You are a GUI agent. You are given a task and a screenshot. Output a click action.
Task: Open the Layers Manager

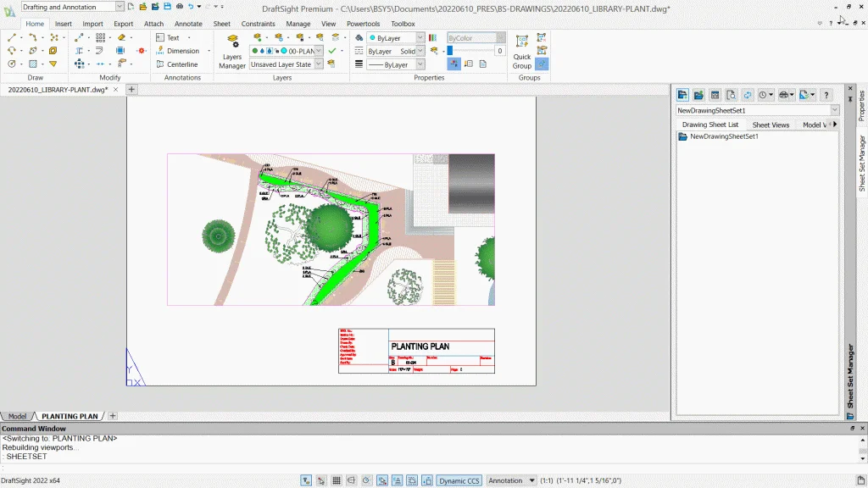tap(232, 52)
